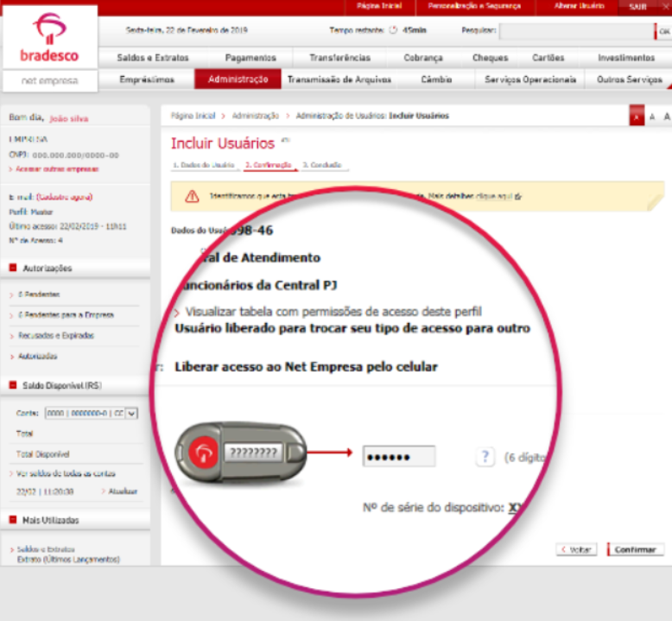The width and height of the screenshot is (672, 621).
Task: Click the Tempo restante clock icon
Action: pos(393,30)
